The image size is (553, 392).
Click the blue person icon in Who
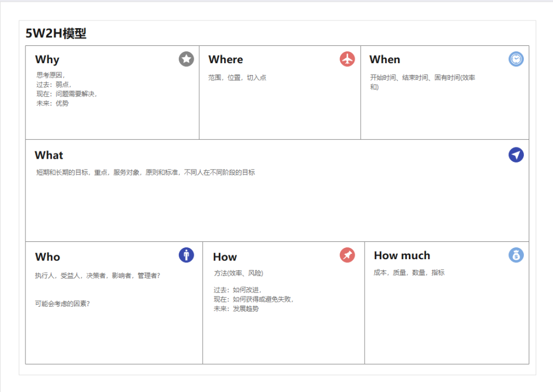point(186,255)
